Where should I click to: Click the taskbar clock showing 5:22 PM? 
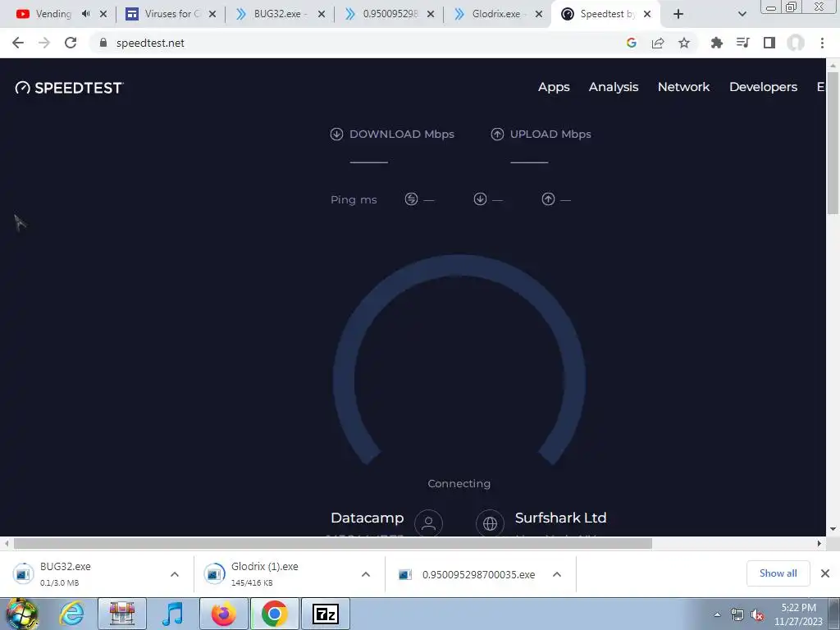pyautogui.click(x=798, y=614)
